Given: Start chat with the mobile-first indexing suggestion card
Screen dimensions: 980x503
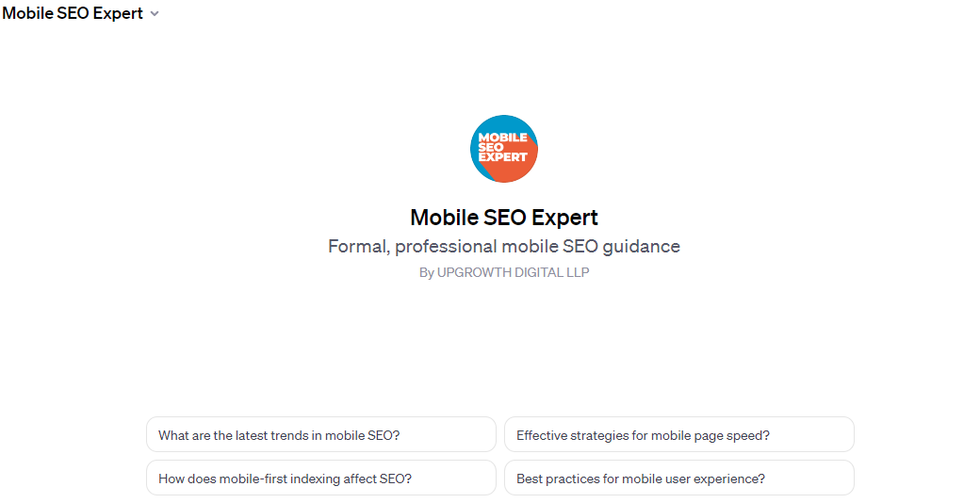Looking at the screenshot, I should pyautogui.click(x=321, y=478).
